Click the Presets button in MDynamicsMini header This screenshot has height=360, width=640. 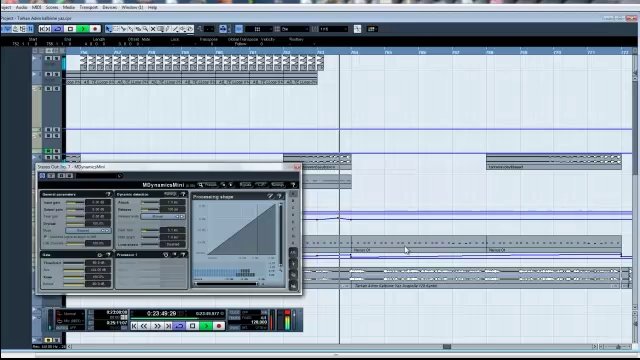tap(208, 185)
